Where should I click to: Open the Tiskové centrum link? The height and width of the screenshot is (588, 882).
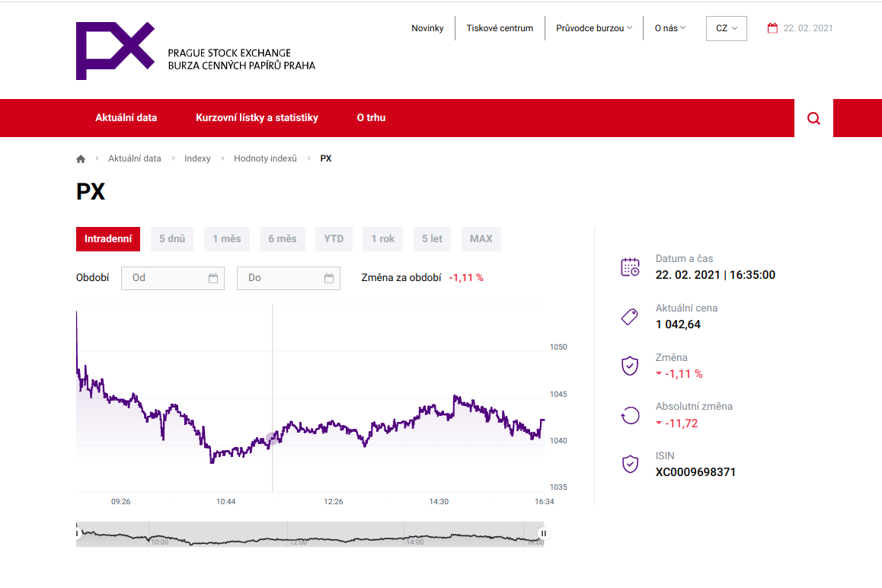(x=499, y=27)
